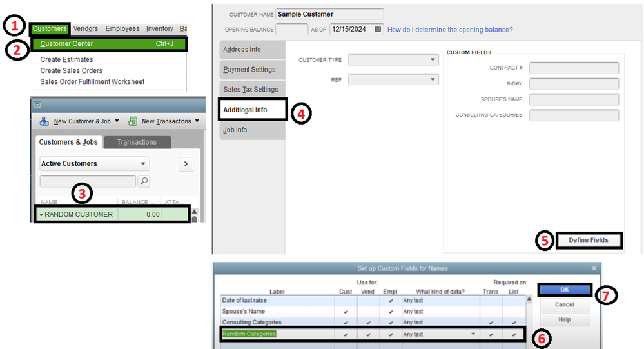
Task: Open the Vendors menu
Action: tap(86, 28)
